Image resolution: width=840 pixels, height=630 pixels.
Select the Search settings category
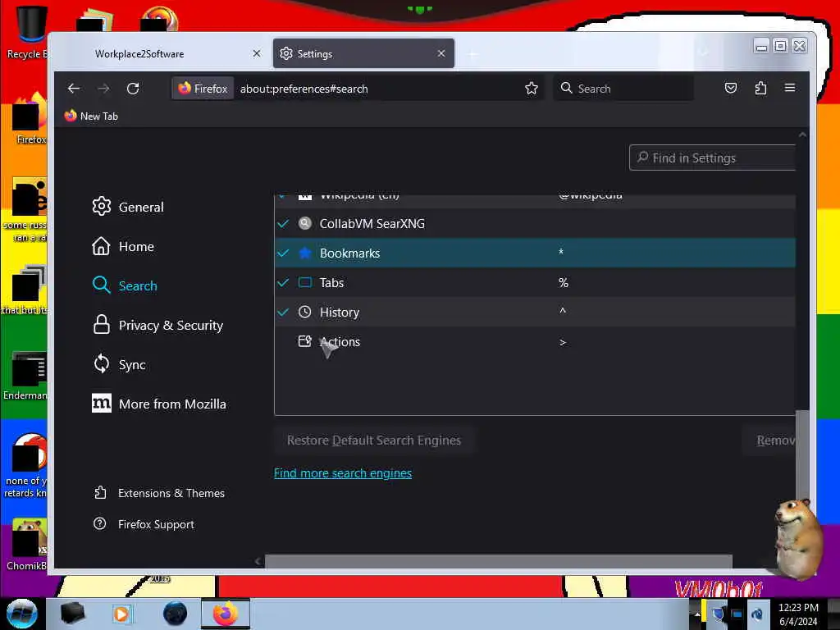click(125, 285)
